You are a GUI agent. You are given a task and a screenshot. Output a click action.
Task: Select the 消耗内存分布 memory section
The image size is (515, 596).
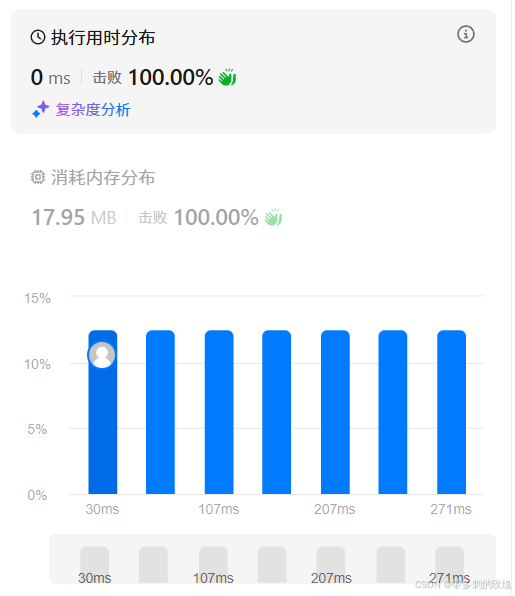[x=253, y=198]
